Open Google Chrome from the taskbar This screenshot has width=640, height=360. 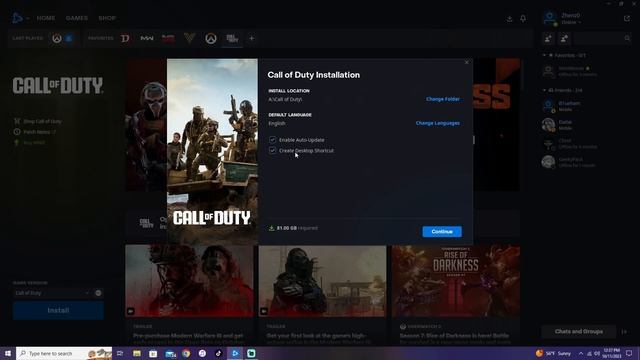pyautogui.click(x=186, y=353)
